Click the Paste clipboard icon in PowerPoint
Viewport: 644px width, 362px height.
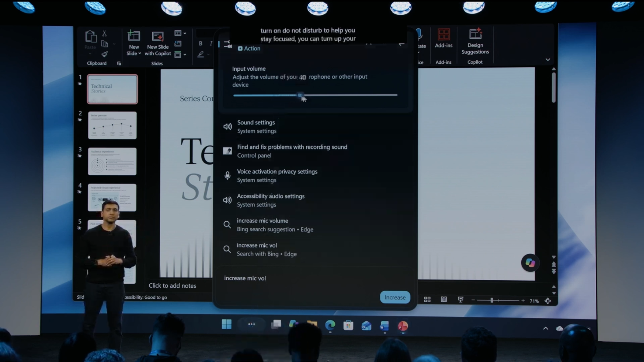90,37
